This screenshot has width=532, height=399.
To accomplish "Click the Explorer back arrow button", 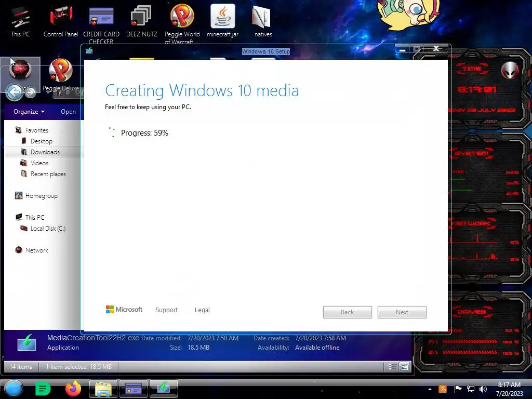I will pyautogui.click(x=15, y=92).
